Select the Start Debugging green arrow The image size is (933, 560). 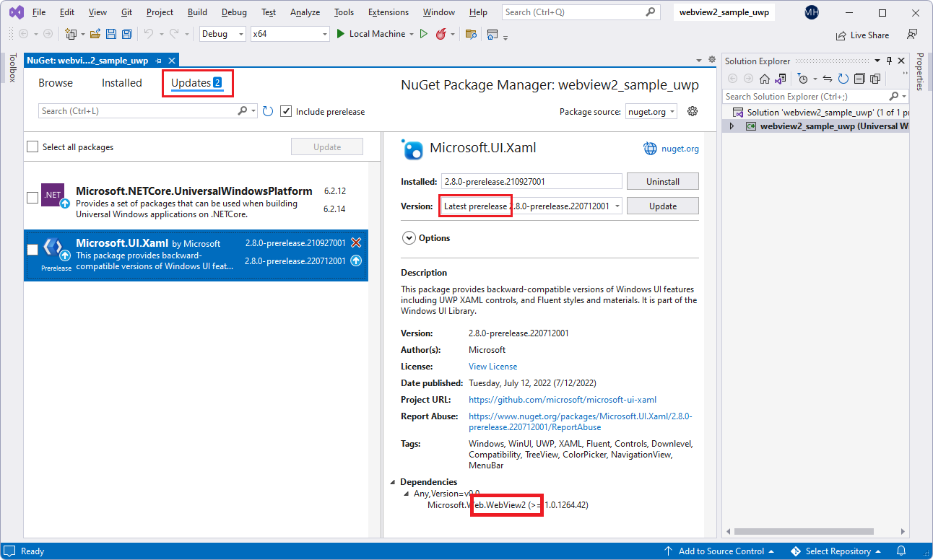point(424,33)
